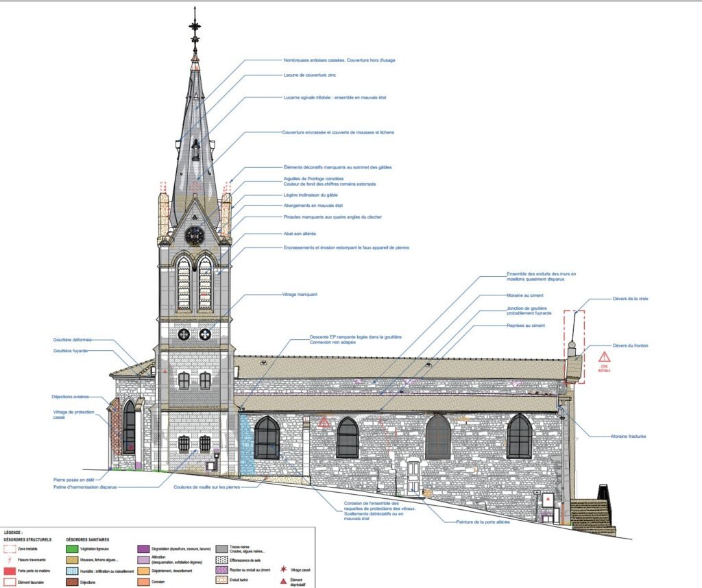Image resolution: width=702 pixels, height=588 pixels.
Task: Click annotation 'Coulures de rouille sur les pierres'
Action: point(207,487)
